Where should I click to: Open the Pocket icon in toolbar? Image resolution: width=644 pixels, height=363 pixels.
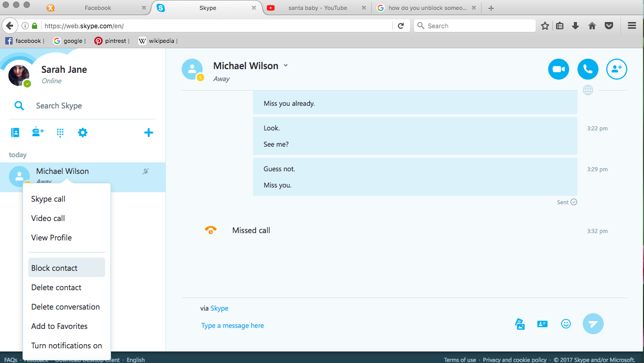[x=609, y=26]
